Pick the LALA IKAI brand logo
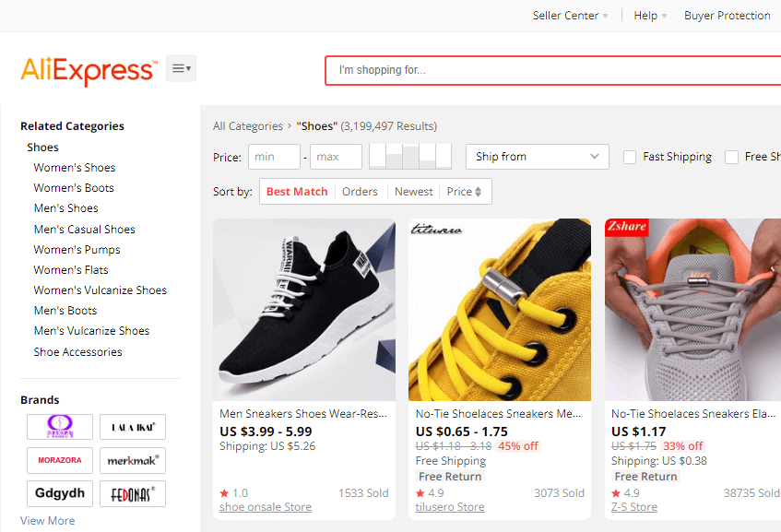781x532 pixels. tap(133, 427)
